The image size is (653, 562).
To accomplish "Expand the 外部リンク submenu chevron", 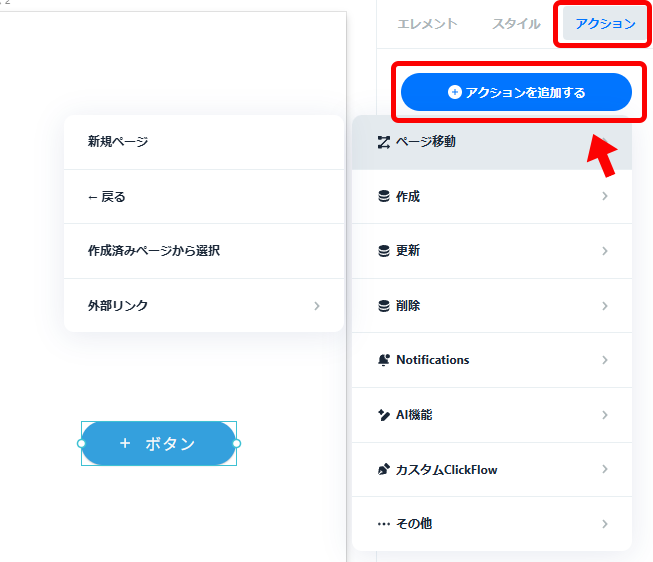I will (x=317, y=306).
